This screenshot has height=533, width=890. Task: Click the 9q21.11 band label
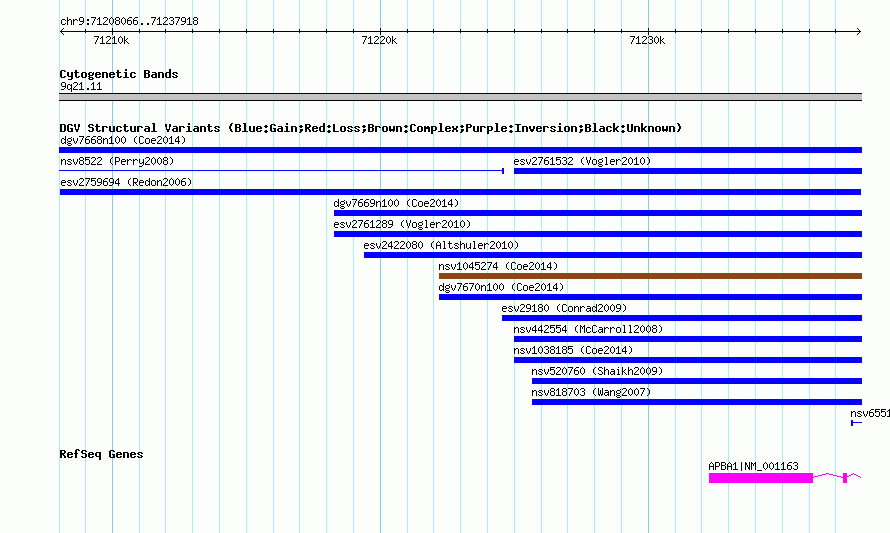(x=81, y=86)
